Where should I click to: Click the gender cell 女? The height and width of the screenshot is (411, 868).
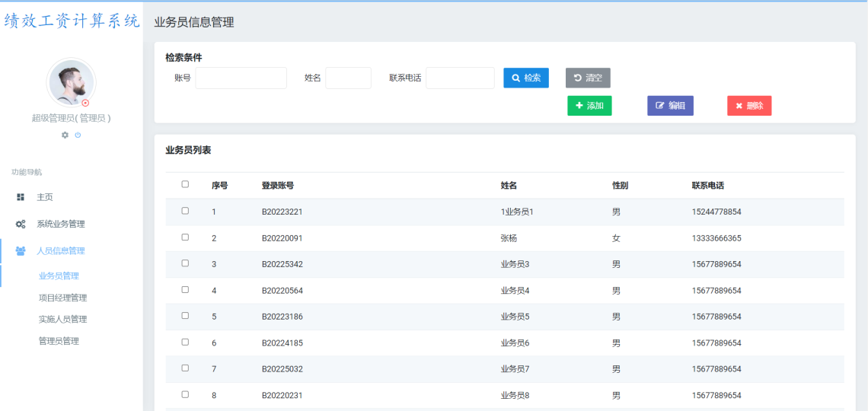coord(615,238)
